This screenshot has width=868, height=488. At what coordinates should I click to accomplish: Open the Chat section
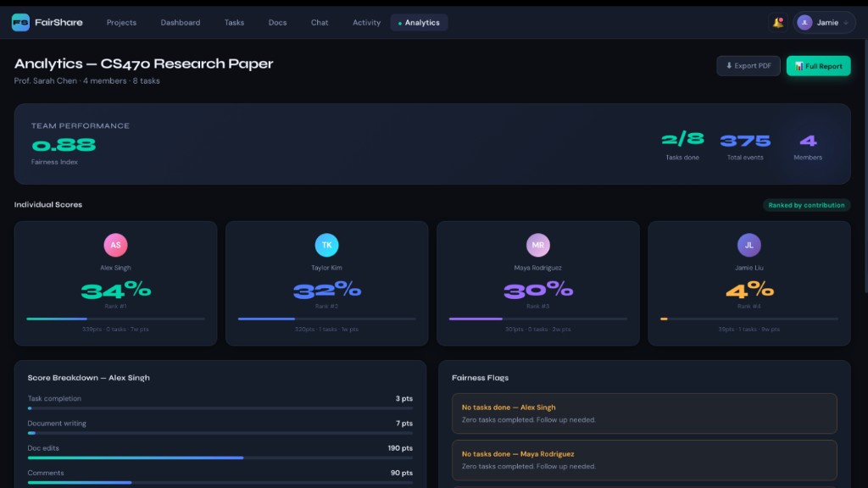320,23
